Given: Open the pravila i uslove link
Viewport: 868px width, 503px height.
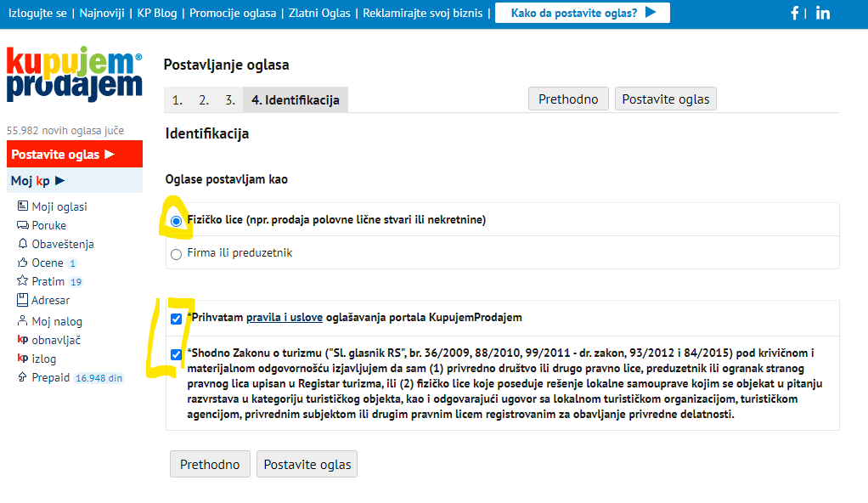Looking at the screenshot, I should 284,318.
